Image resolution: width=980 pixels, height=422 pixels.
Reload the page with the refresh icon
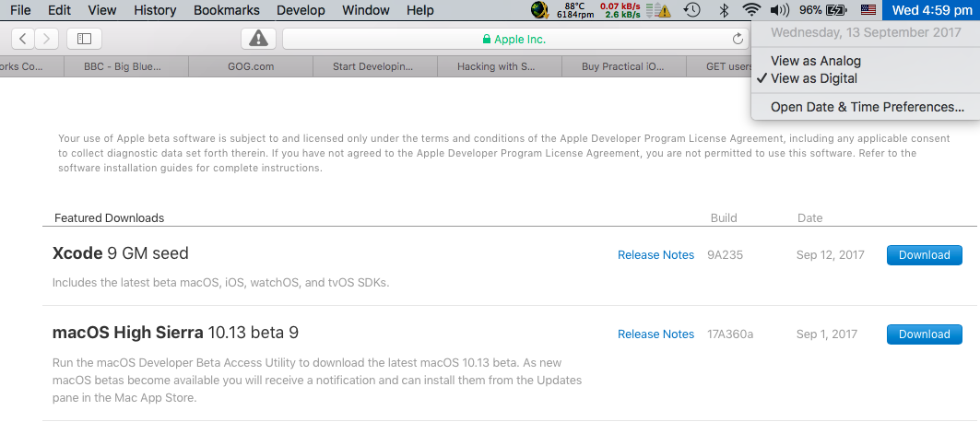[x=738, y=40]
